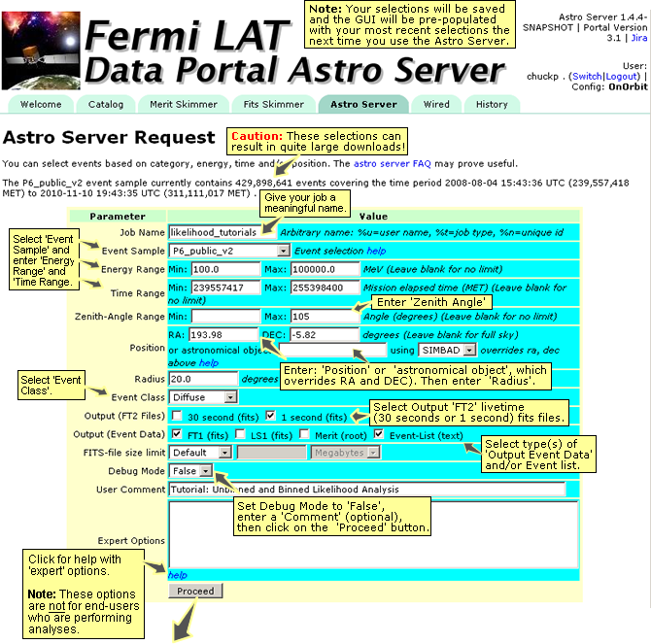Screen dimensions: 651x644
Task: Click the Energy Range Min field
Action: (225, 269)
